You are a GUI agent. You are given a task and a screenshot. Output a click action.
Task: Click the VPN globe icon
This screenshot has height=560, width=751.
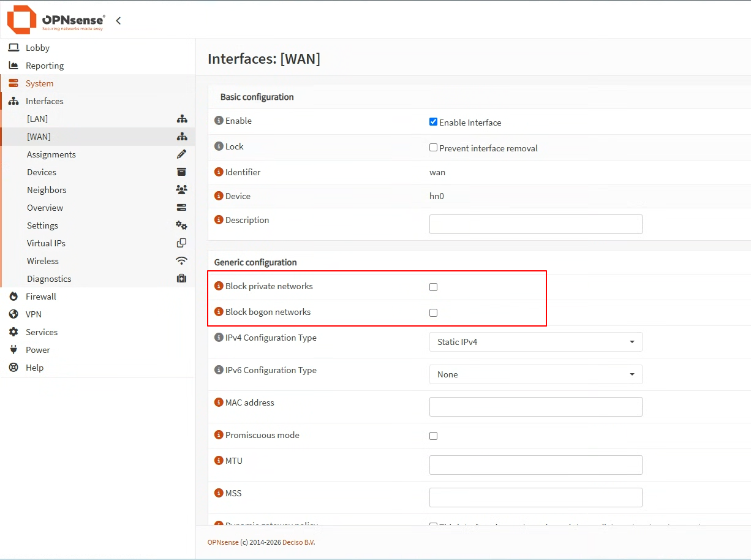pyautogui.click(x=13, y=314)
